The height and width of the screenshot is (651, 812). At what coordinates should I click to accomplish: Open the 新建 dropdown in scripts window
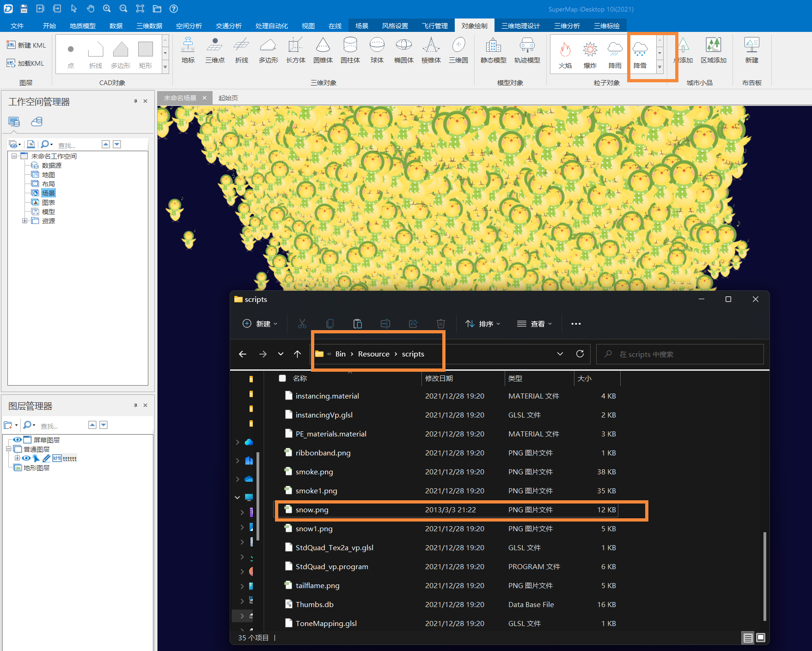pos(260,324)
